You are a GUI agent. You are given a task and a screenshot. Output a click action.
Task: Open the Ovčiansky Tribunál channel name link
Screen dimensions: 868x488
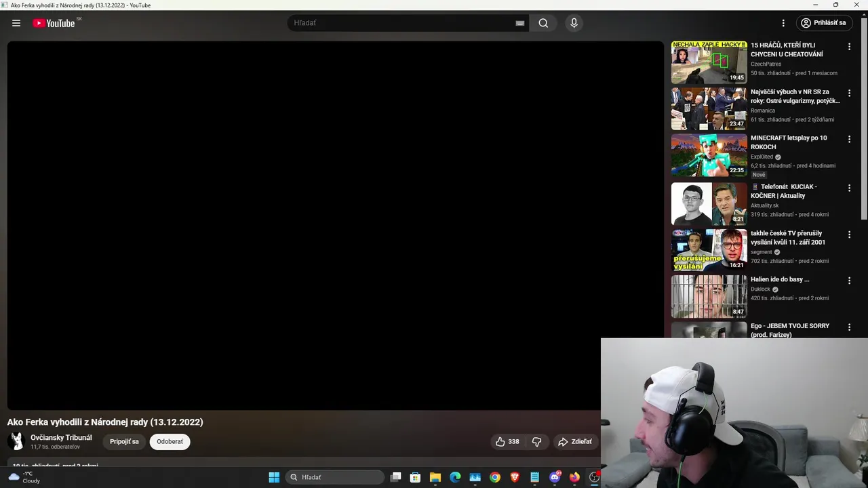61,438
